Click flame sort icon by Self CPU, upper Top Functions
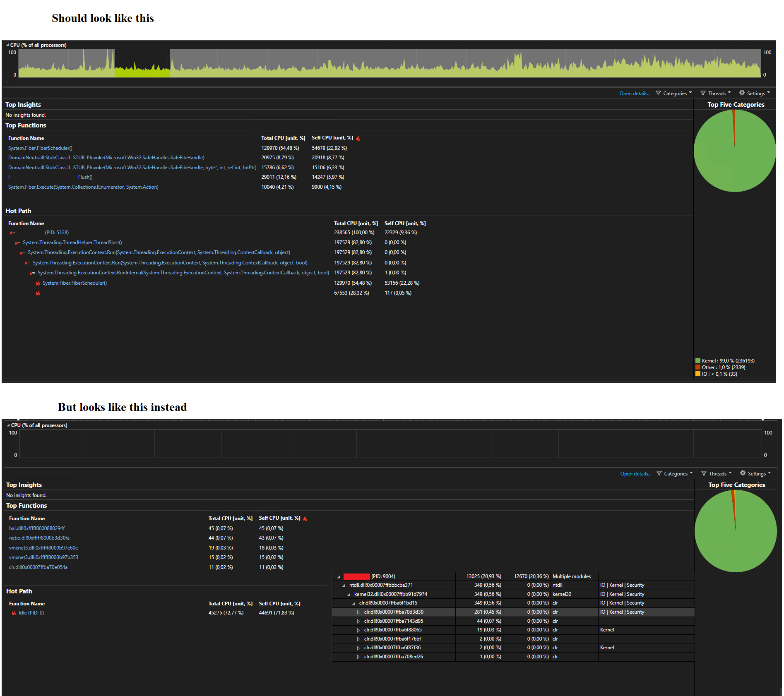This screenshot has height=696, width=784. tap(358, 138)
